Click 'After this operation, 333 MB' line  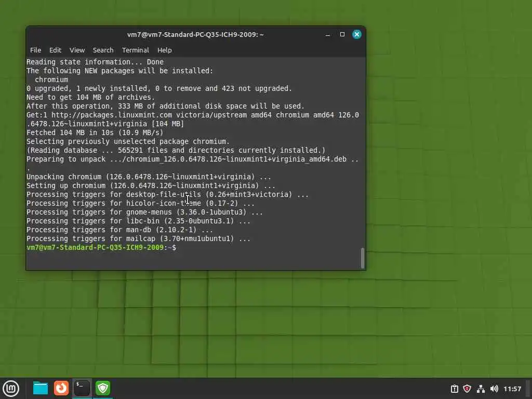[x=166, y=106]
